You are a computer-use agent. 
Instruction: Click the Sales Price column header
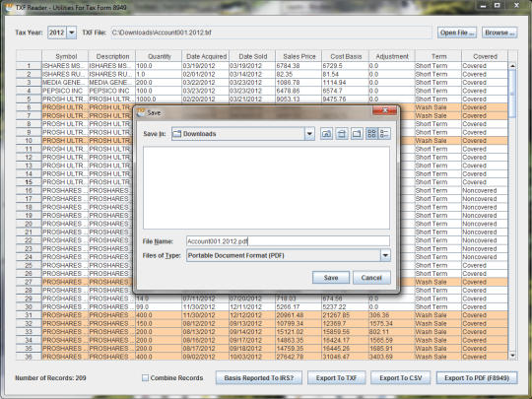(x=299, y=56)
